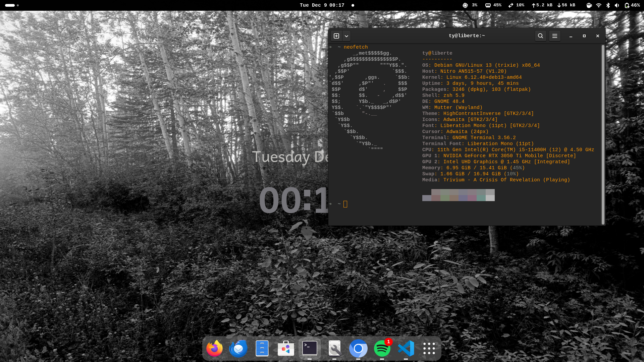Expand the new tab dropdown arrow
The width and height of the screenshot is (644, 362).
(346, 36)
